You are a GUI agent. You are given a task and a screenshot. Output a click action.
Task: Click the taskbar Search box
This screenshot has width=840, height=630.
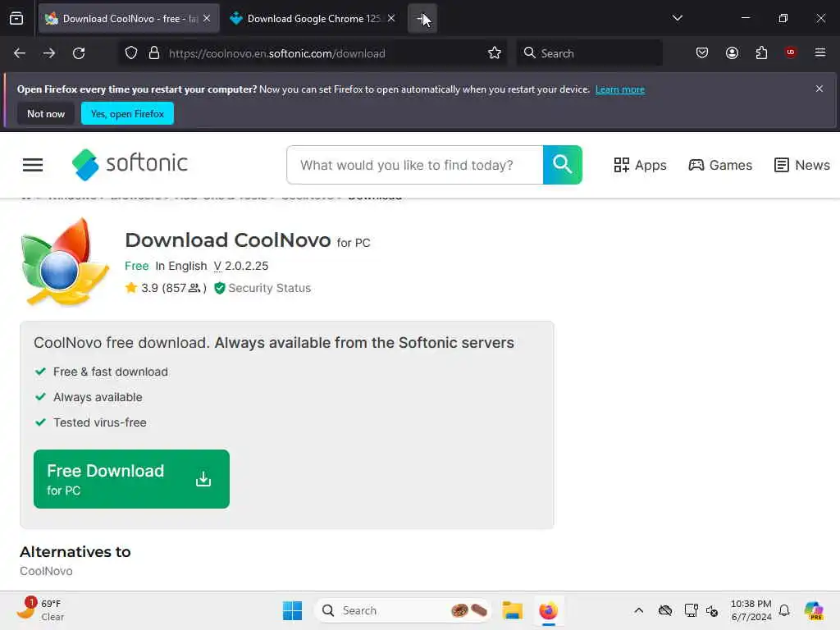pyautogui.click(x=403, y=610)
